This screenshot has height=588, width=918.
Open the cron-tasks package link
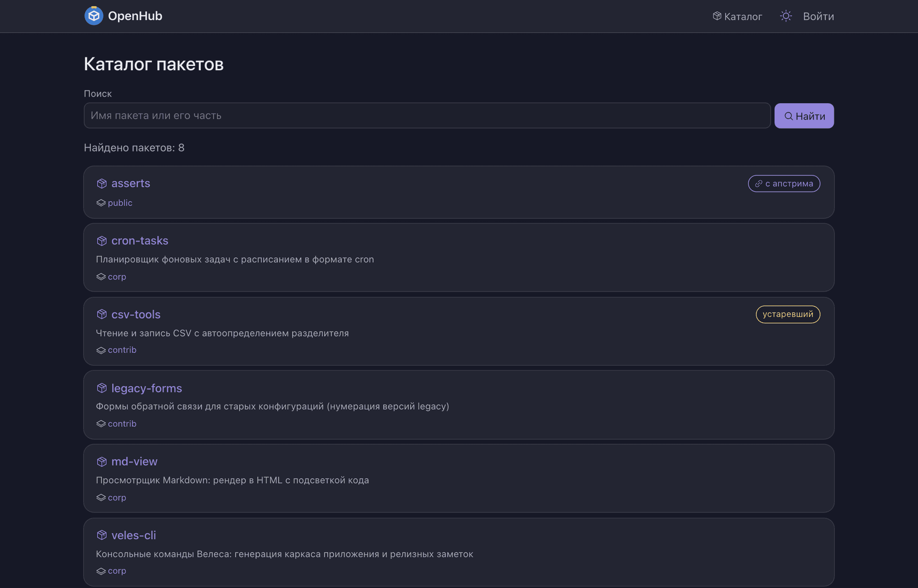[x=140, y=241]
